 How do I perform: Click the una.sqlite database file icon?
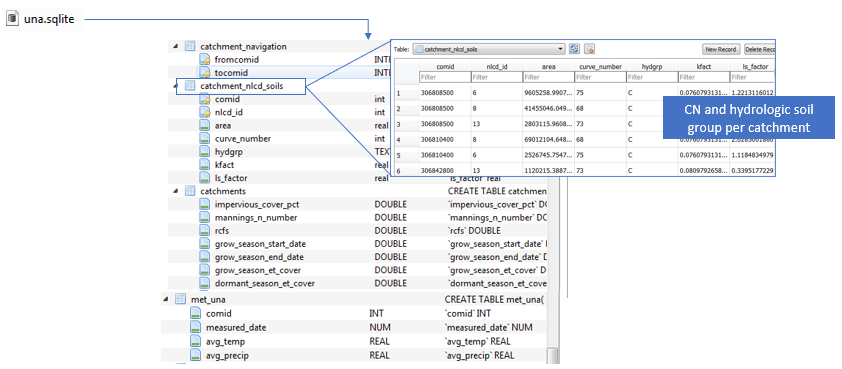pyautogui.click(x=12, y=19)
